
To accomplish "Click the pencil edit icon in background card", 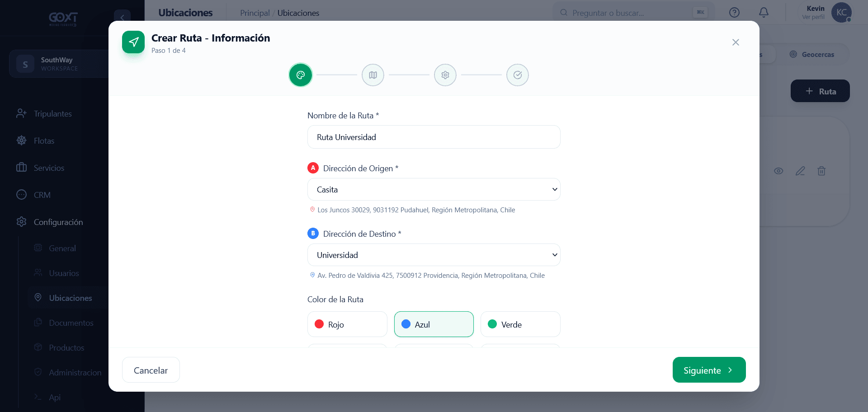I will (800, 171).
